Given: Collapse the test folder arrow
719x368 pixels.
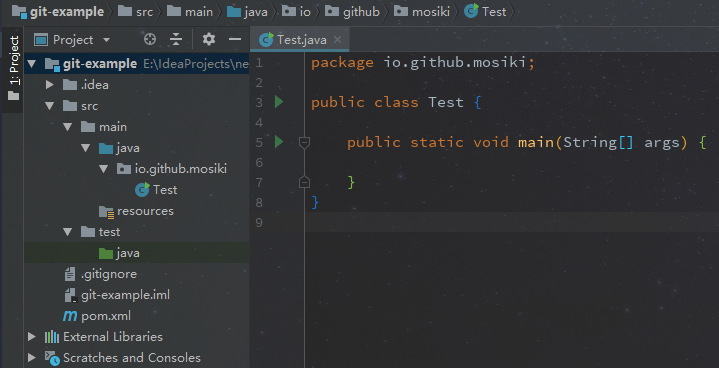Looking at the screenshot, I should point(68,232).
